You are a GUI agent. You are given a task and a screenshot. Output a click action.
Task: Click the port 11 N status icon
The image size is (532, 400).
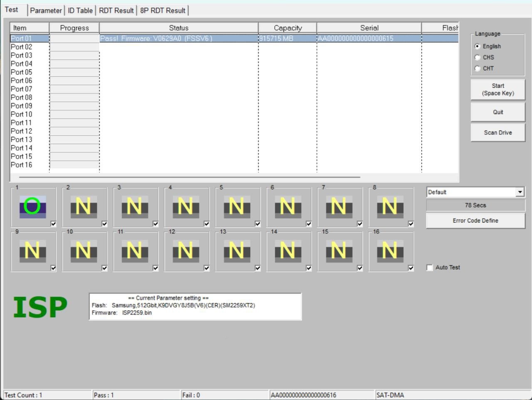(x=135, y=251)
